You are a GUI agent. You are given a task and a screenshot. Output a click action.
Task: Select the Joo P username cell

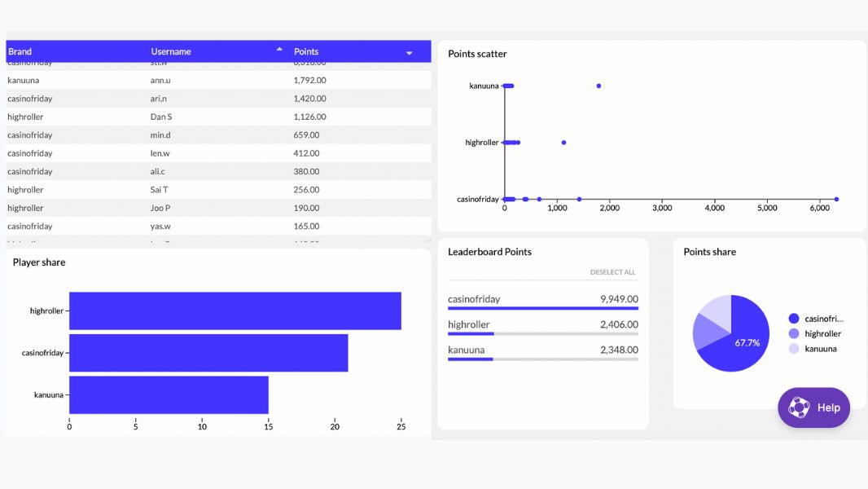(x=160, y=208)
